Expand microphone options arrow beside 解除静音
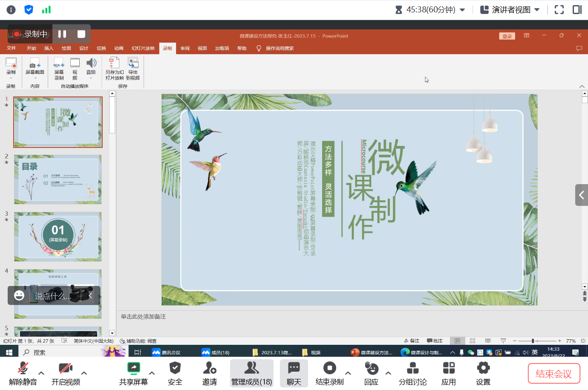This screenshot has height=390, width=588. (41, 373)
